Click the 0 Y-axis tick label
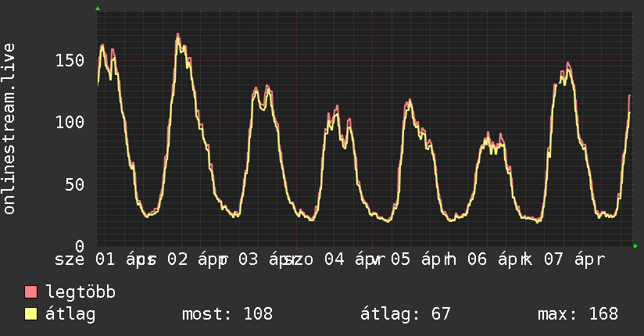The width and height of the screenshot is (644, 336). pos(79,247)
